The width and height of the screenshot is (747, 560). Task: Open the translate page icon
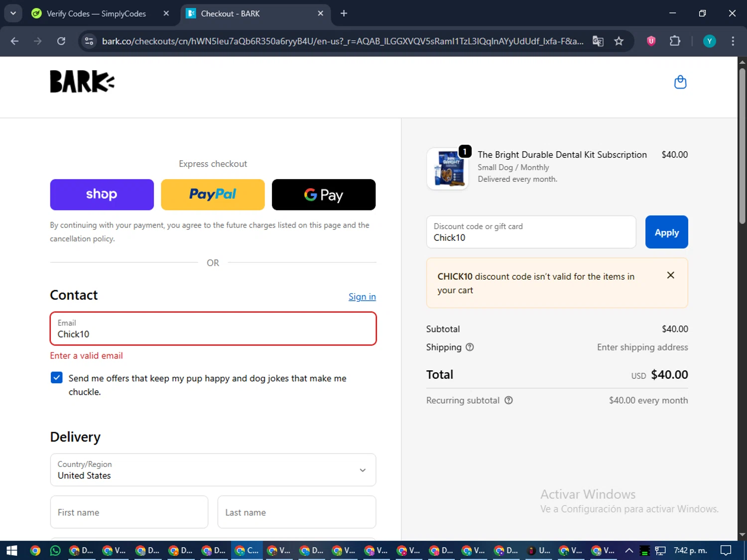pos(598,41)
